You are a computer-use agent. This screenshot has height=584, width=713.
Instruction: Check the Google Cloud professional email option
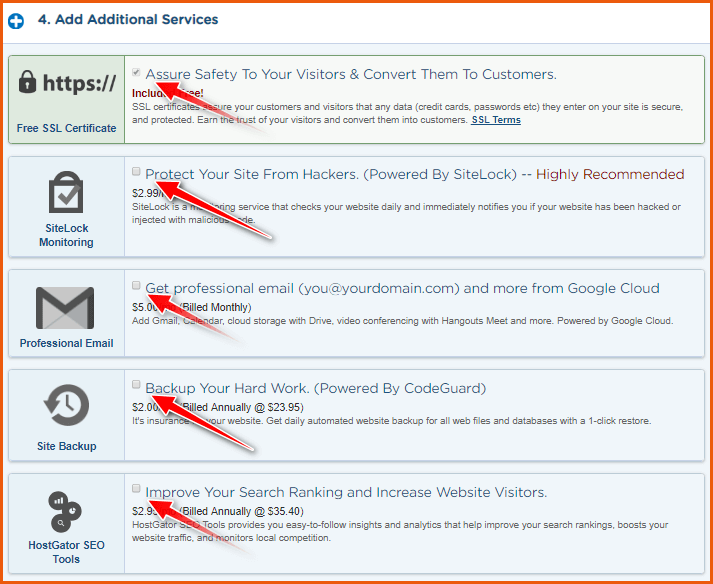pyautogui.click(x=136, y=285)
